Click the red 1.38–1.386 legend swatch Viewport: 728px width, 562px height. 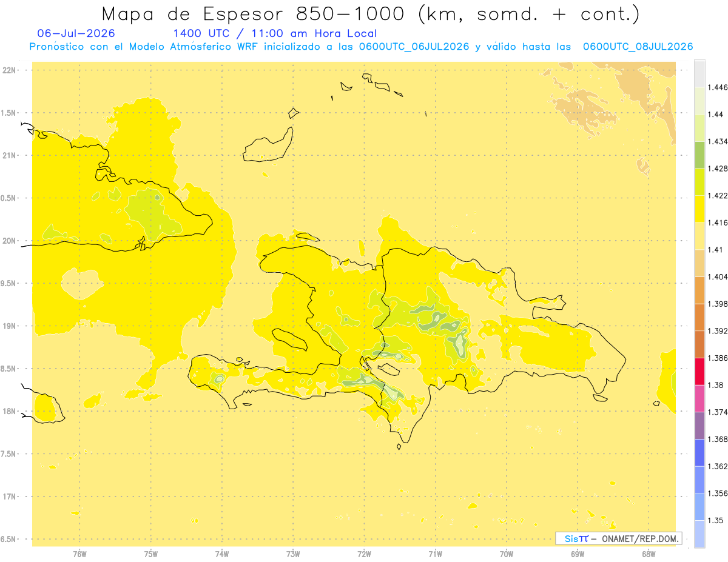tap(699, 372)
